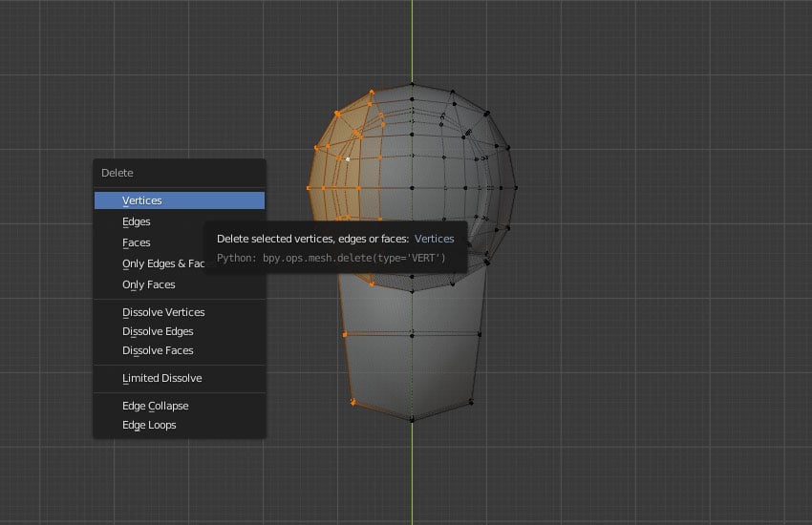Choose Vertices in the Delete menu

pos(142,200)
